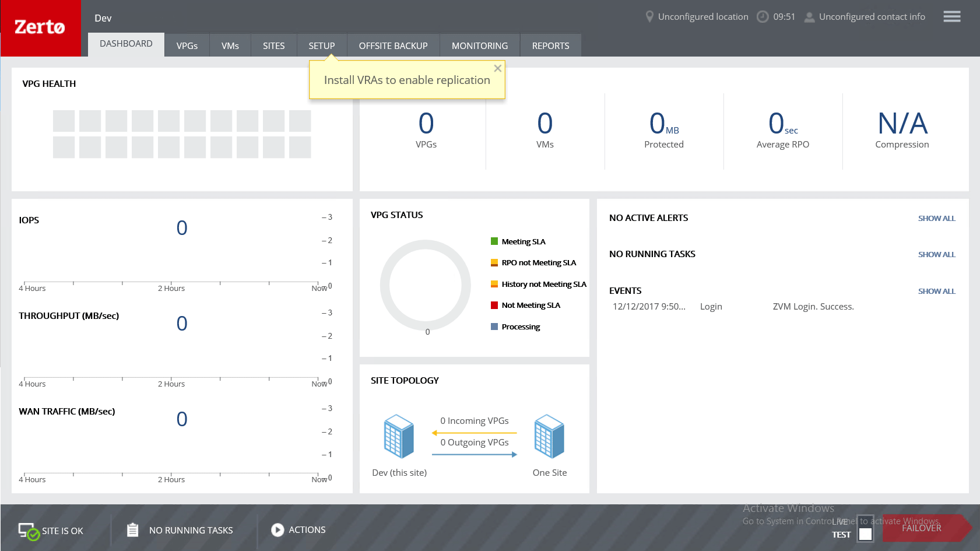Show all active alerts

(x=937, y=218)
